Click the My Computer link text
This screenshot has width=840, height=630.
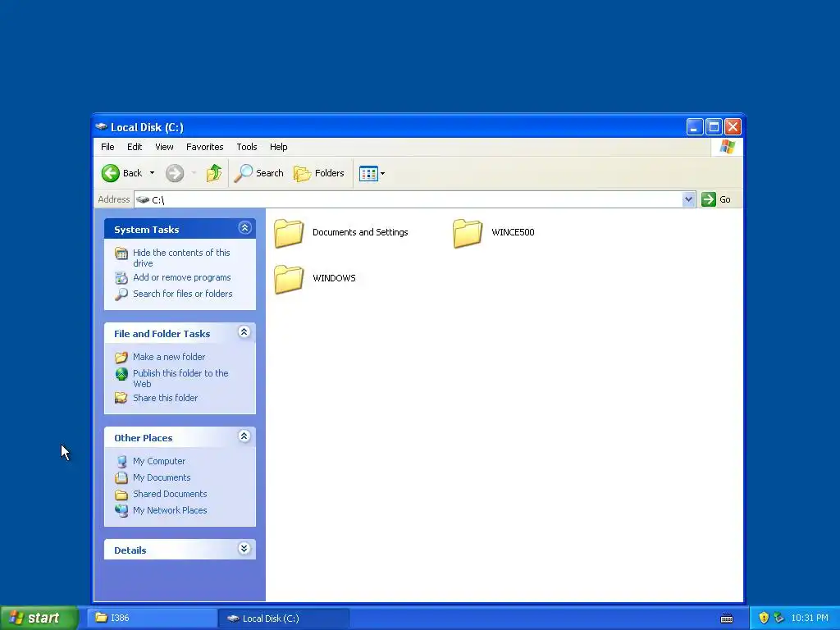tap(159, 461)
